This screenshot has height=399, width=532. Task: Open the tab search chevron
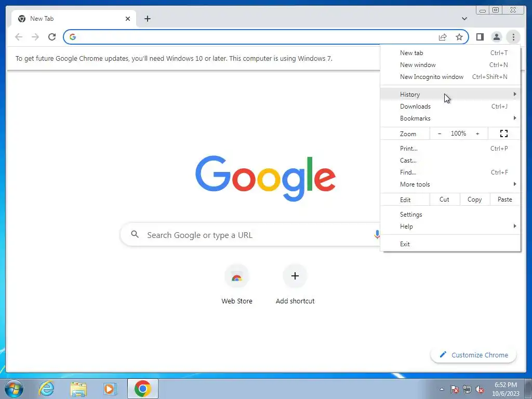click(464, 19)
